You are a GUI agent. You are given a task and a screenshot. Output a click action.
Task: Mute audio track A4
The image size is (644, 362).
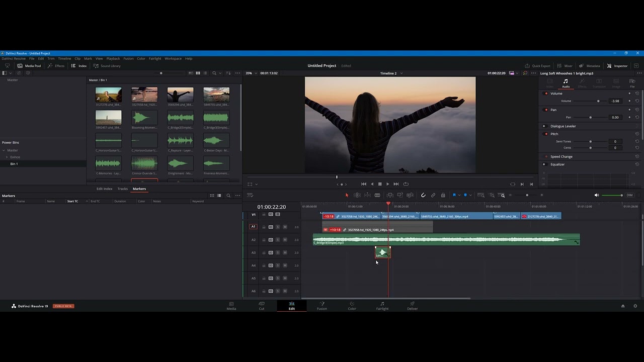285,265
